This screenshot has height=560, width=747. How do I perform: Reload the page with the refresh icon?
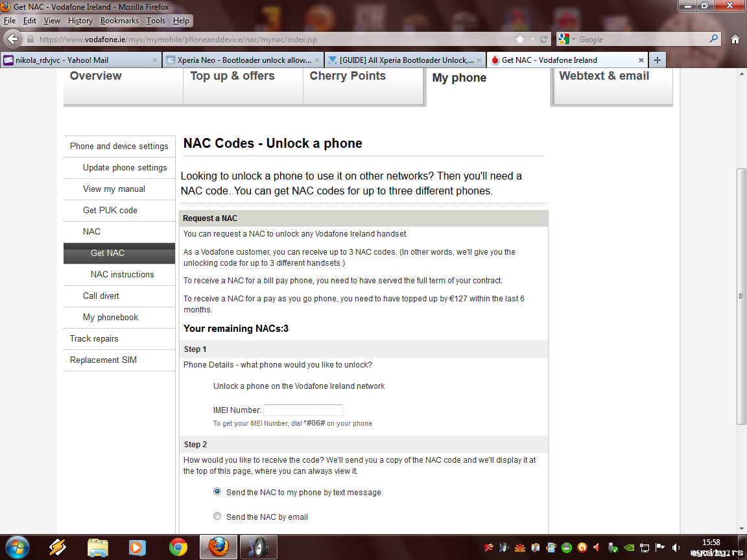[543, 39]
